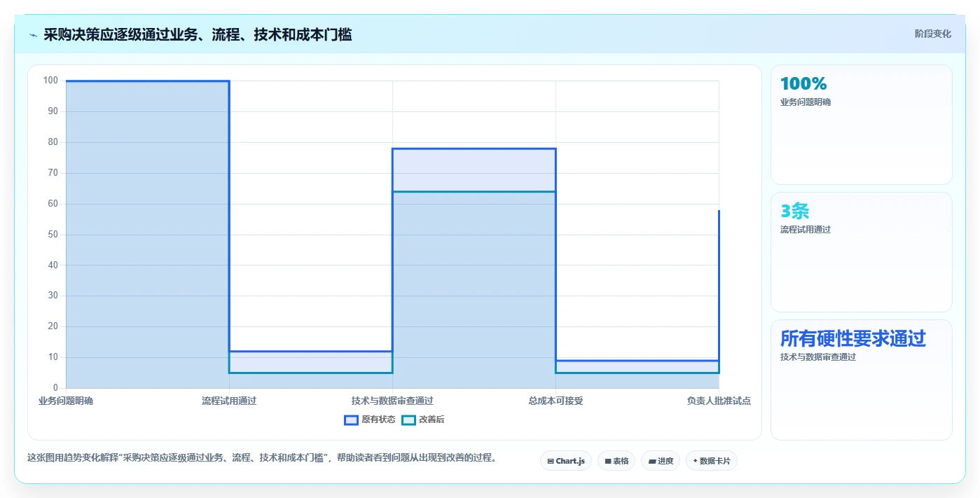Click the caption text 这张图用趋势变化解释
This screenshot has height=498, width=980.
pyautogui.click(x=261, y=458)
